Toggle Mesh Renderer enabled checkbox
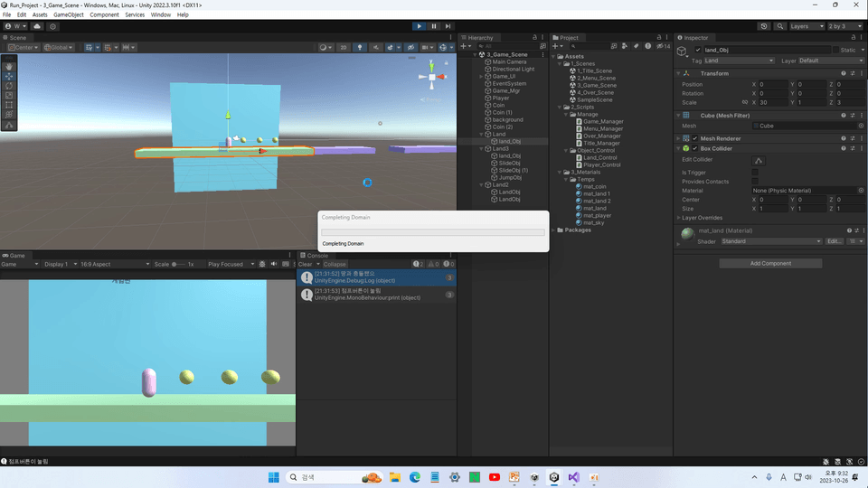 coord(694,138)
